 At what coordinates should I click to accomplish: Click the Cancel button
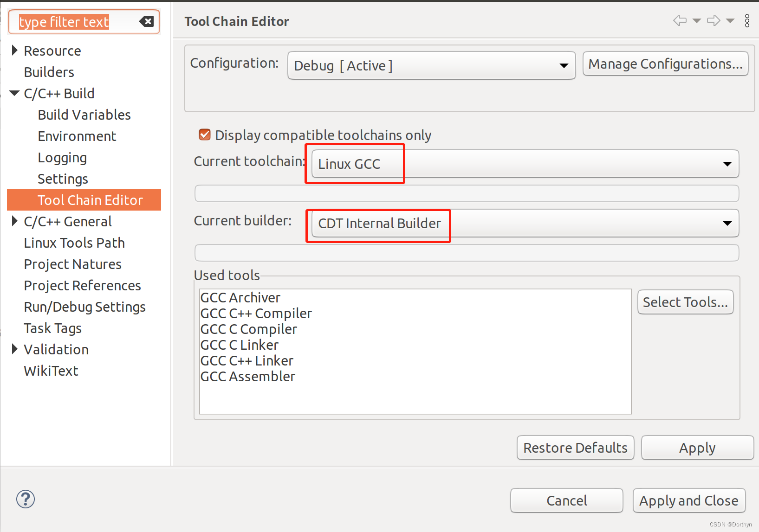click(566, 500)
